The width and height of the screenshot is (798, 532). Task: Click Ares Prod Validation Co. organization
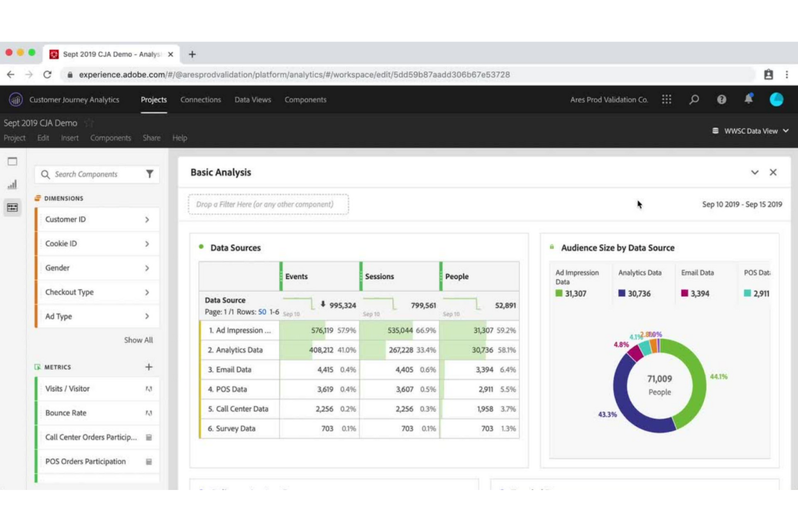[609, 100]
